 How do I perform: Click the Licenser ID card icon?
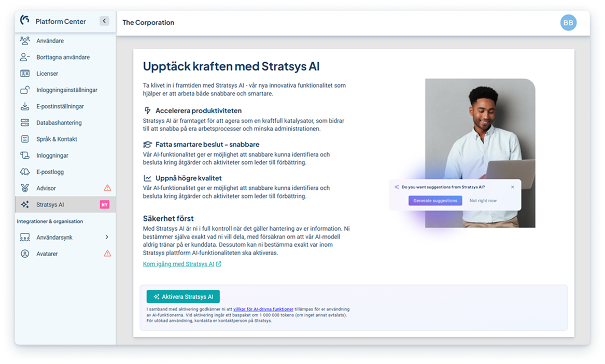(x=24, y=74)
